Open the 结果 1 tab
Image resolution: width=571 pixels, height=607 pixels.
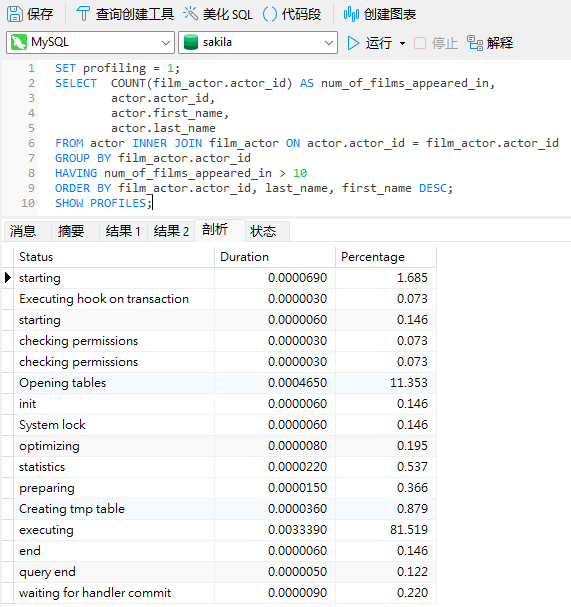point(123,231)
